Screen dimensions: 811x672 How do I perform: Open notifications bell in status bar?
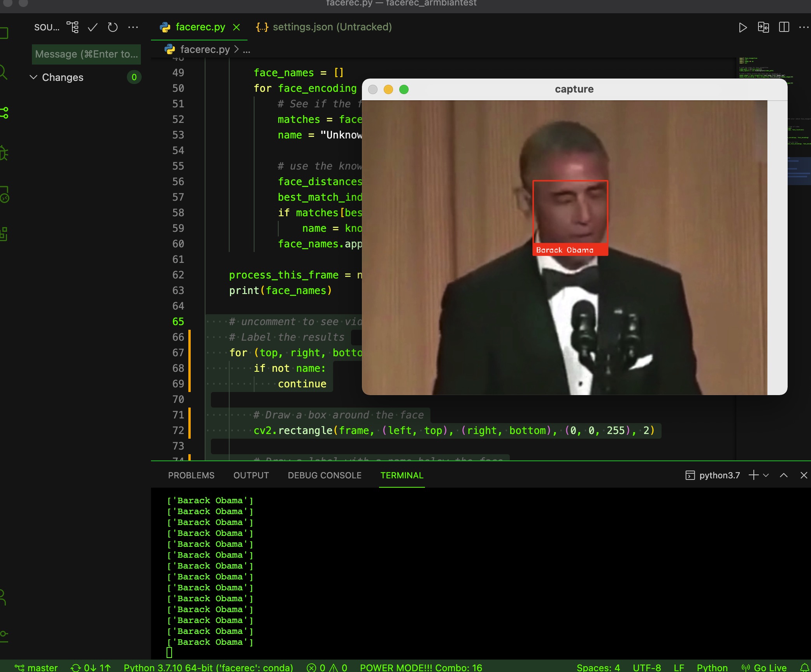point(805,667)
